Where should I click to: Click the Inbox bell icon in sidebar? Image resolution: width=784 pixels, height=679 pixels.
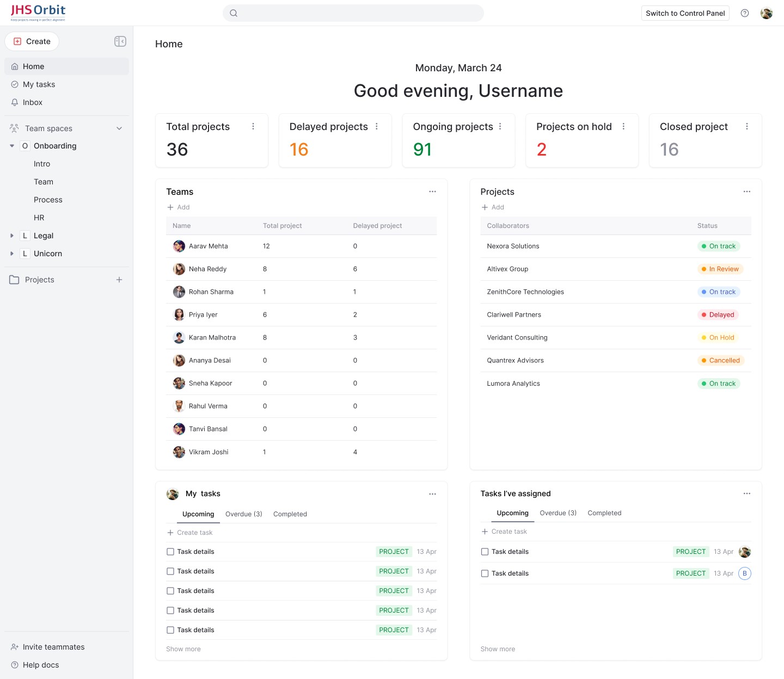click(x=15, y=102)
